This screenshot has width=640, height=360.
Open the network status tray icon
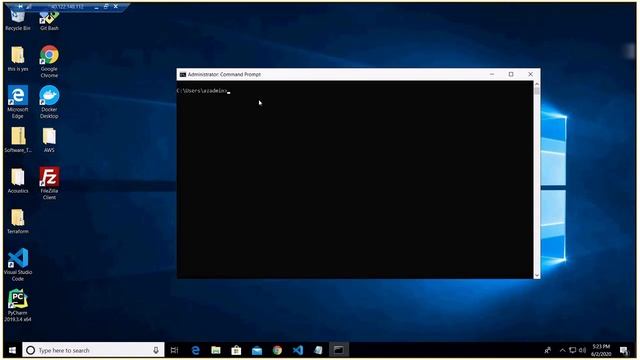click(573, 350)
